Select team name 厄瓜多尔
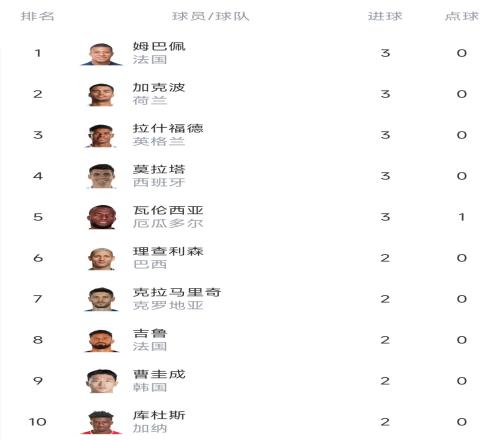 [x=168, y=224]
